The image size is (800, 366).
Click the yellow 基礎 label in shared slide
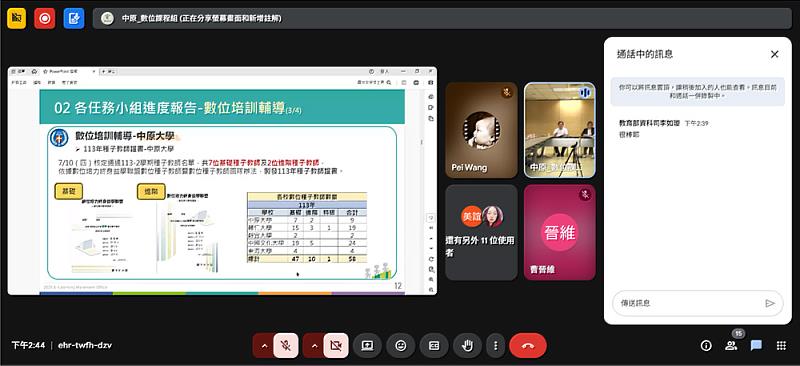coord(68,191)
